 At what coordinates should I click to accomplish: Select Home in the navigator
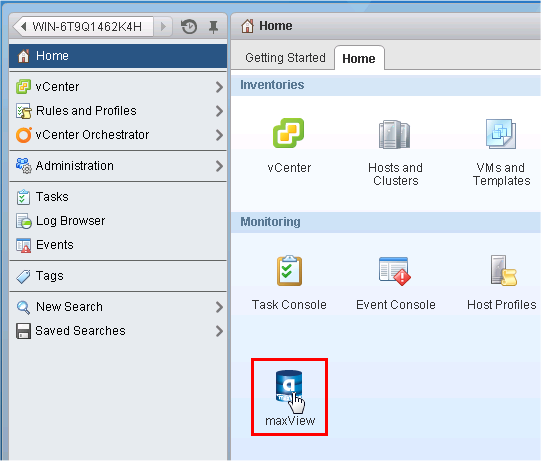[118, 56]
